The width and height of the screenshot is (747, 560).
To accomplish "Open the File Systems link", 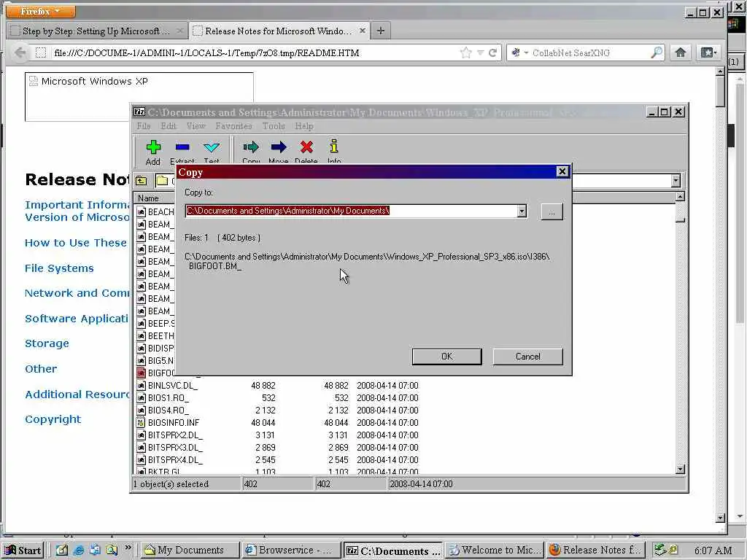I will point(59,268).
